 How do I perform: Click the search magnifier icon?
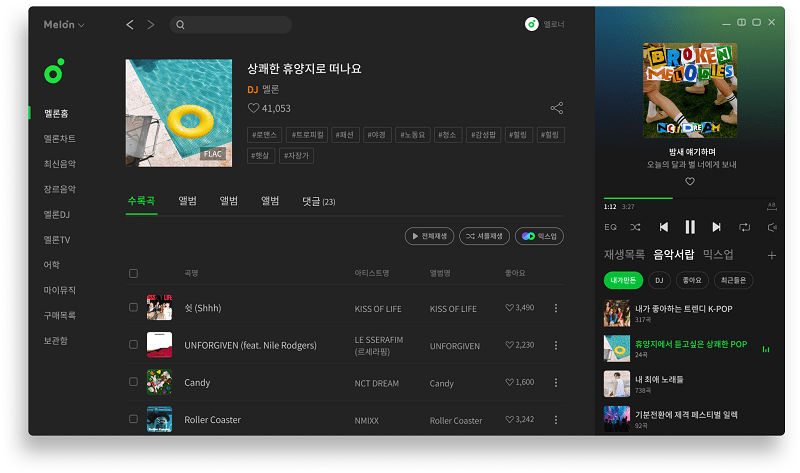tap(180, 24)
